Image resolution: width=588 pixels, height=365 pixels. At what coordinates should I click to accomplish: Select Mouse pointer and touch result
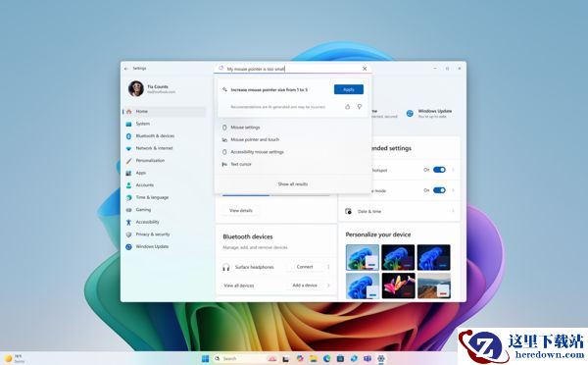click(255, 139)
